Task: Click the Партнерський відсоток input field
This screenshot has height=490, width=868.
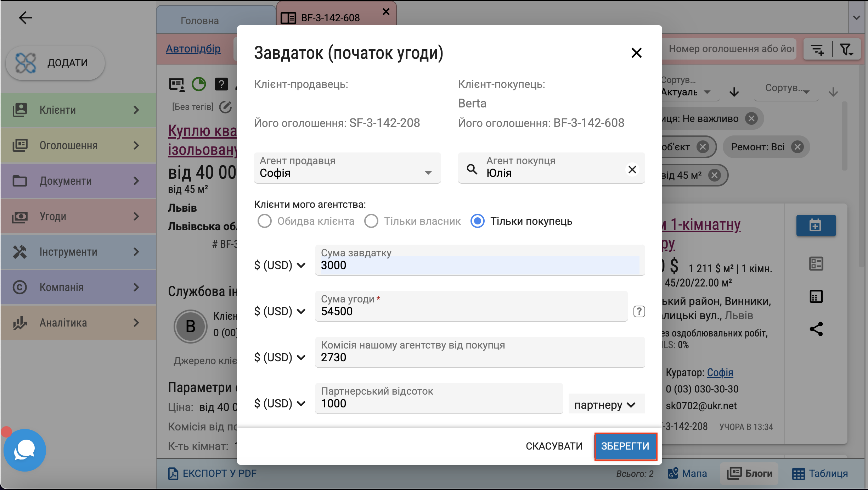Action: pos(439,399)
